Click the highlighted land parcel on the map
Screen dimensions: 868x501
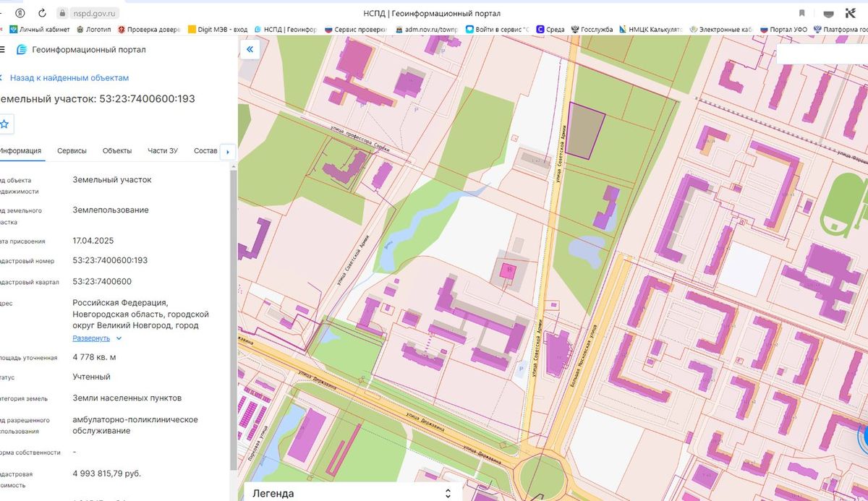[x=585, y=130]
